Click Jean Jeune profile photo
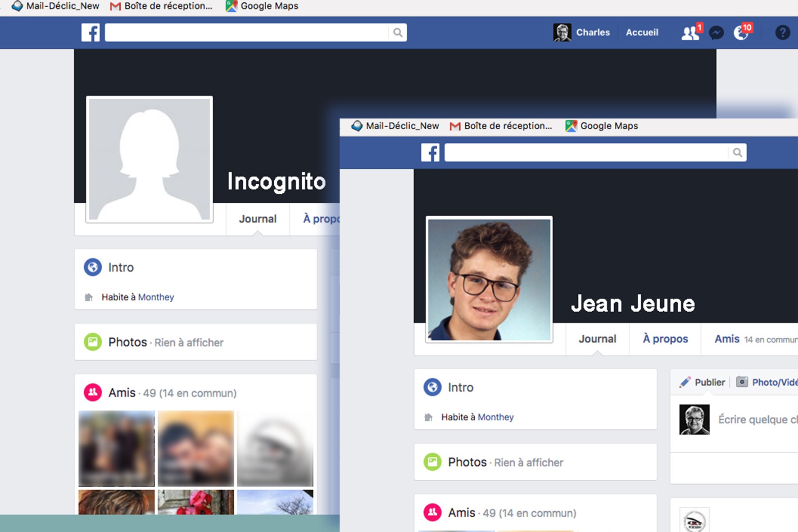The height and width of the screenshot is (532, 798). click(489, 279)
